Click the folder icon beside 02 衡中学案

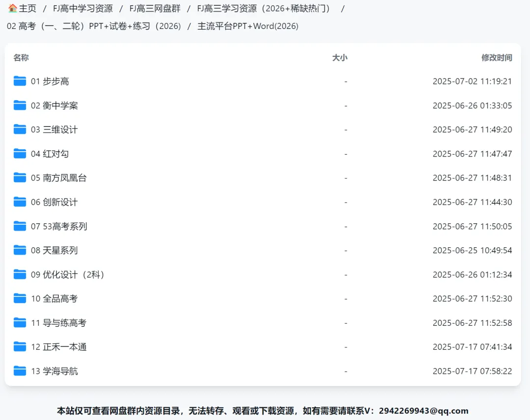19,105
